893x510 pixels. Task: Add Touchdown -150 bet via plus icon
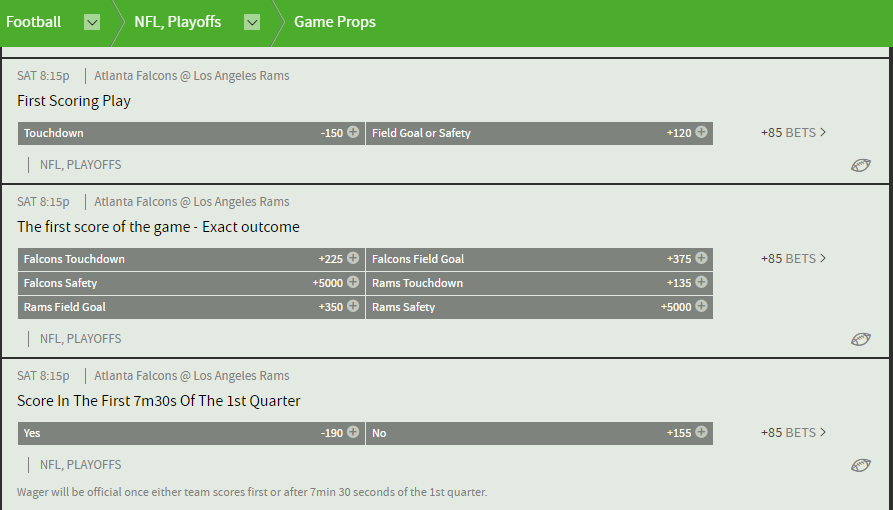pyautogui.click(x=353, y=132)
